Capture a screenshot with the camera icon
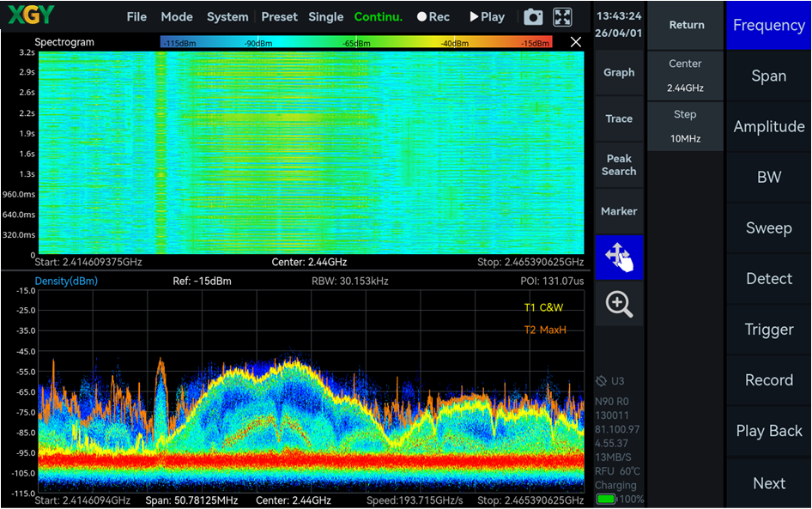Viewport: 812px width, 509px height. point(533,17)
